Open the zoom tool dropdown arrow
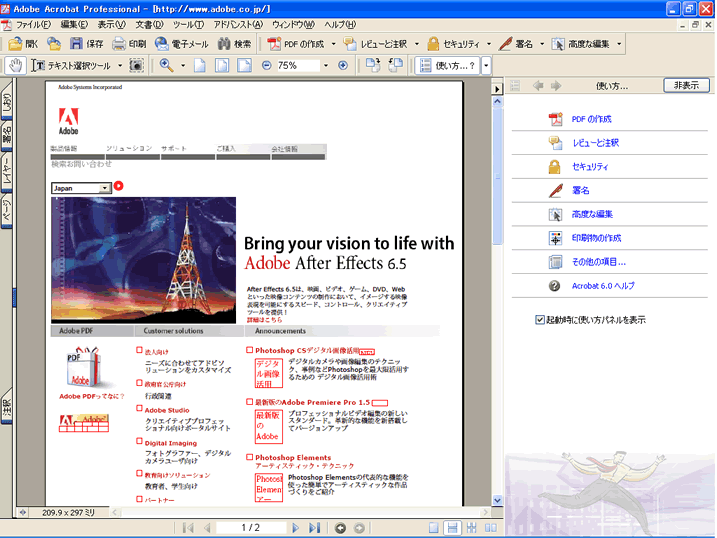Viewport: 717px width, 538px height. pyautogui.click(x=183, y=65)
